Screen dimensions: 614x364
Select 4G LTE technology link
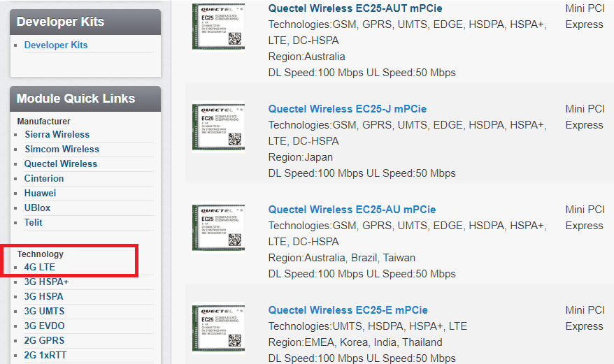click(40, 267)
